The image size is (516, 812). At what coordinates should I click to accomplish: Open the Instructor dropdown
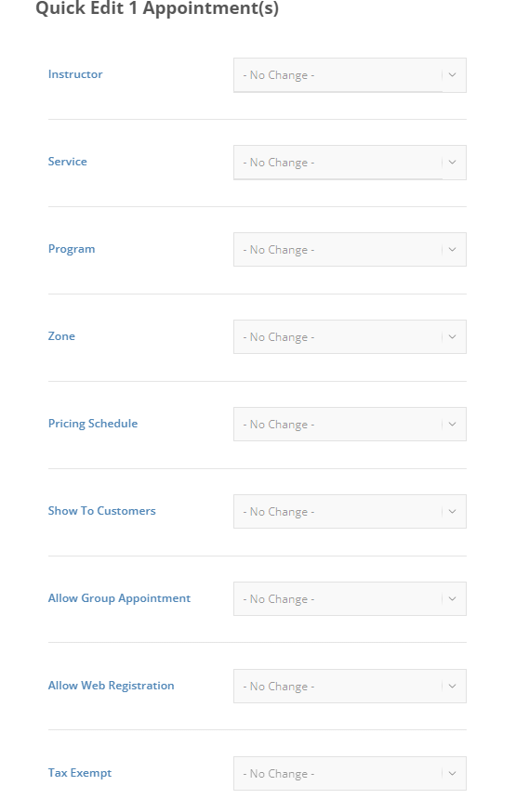[x=350, y=75]
